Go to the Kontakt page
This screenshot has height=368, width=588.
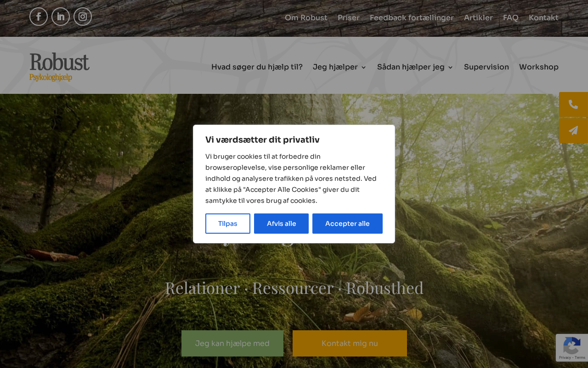(543, 17)
